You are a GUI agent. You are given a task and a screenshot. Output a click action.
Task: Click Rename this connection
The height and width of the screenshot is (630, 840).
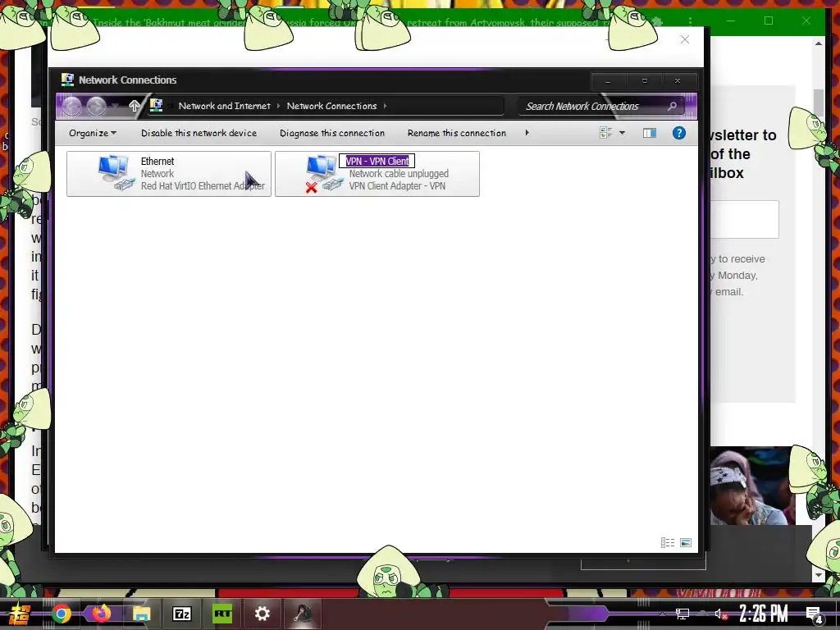pyautogui.click(x=456, y=133)
